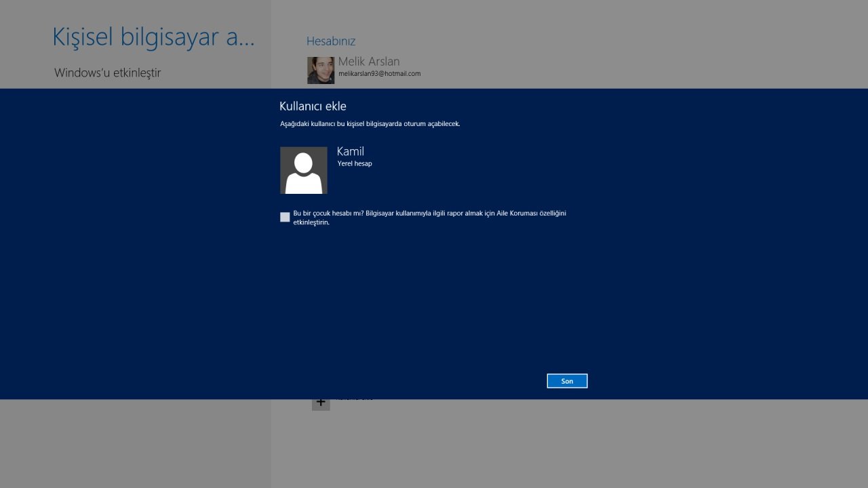Click the Yerel hesap label

pos(355,163)
